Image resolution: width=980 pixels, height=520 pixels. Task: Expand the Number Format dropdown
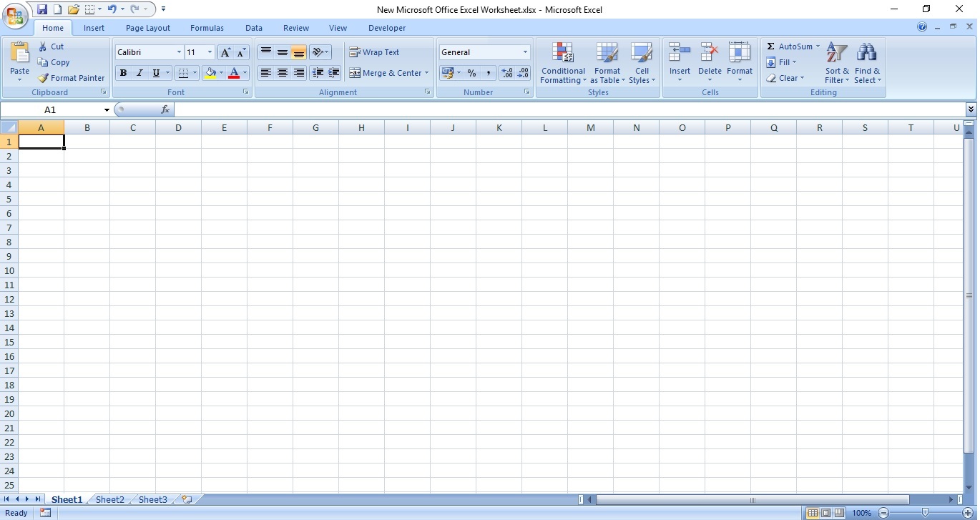pyautogui.click(x=524, y=51)
